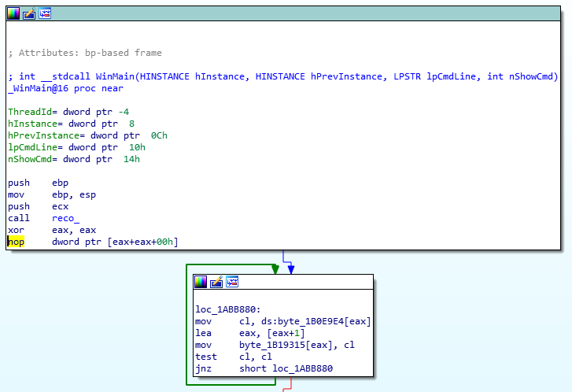Click the loc_1ABB880: label
Viewport: 572px width, 392px height.
[228, 309]
